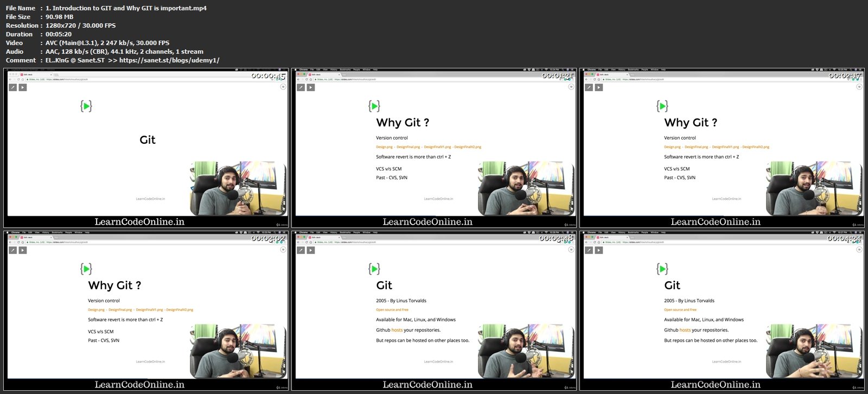Click the green play-bracket logo in the 00:01:31 frame
The width and height of the screenshot is (868, 394).
374,106
